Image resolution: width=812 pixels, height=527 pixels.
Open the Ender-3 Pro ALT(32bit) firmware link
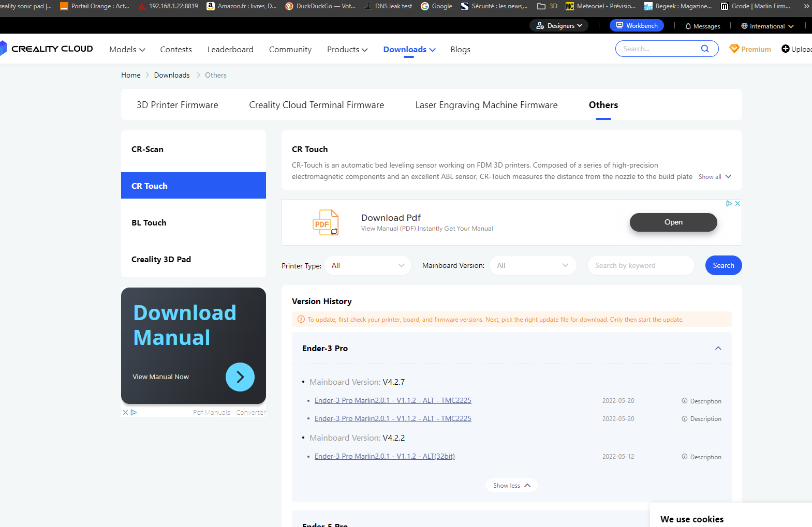pyautogui.click(x=385, y=456)
